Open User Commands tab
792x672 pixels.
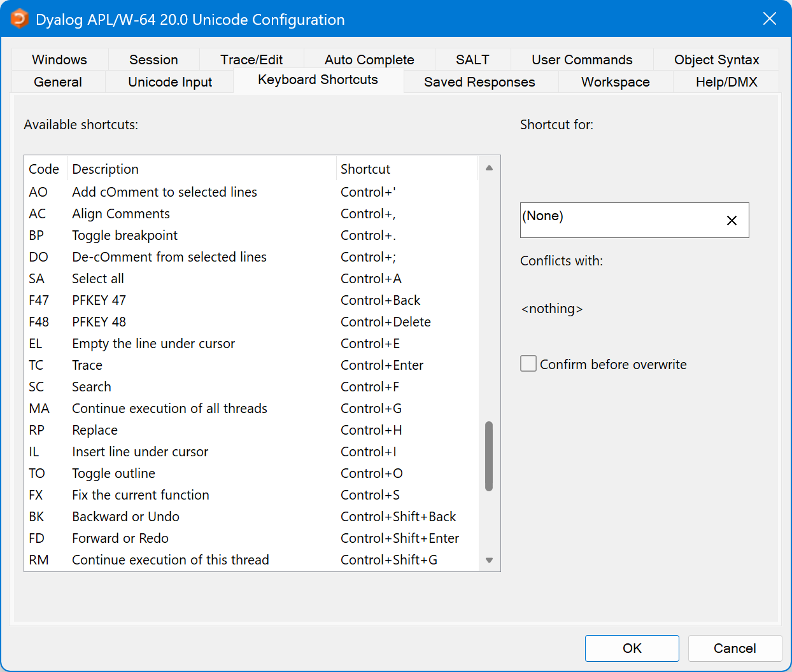582,60
